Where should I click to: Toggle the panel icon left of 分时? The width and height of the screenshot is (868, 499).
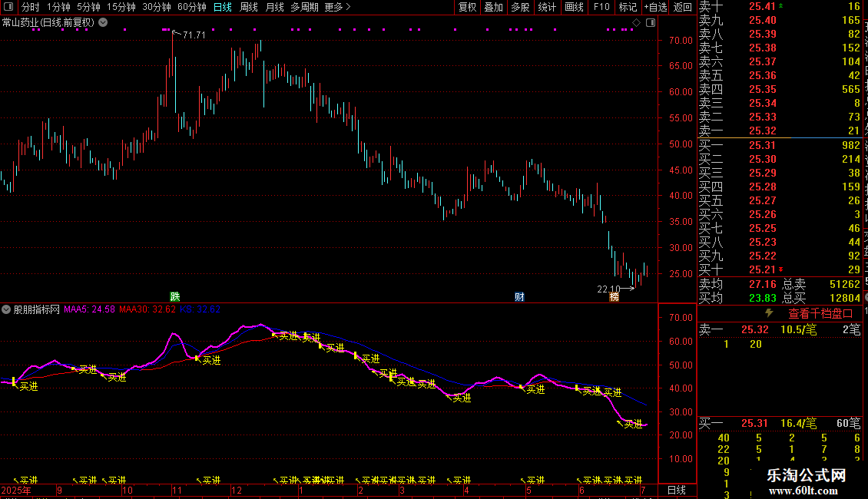(x=8, y=7)
